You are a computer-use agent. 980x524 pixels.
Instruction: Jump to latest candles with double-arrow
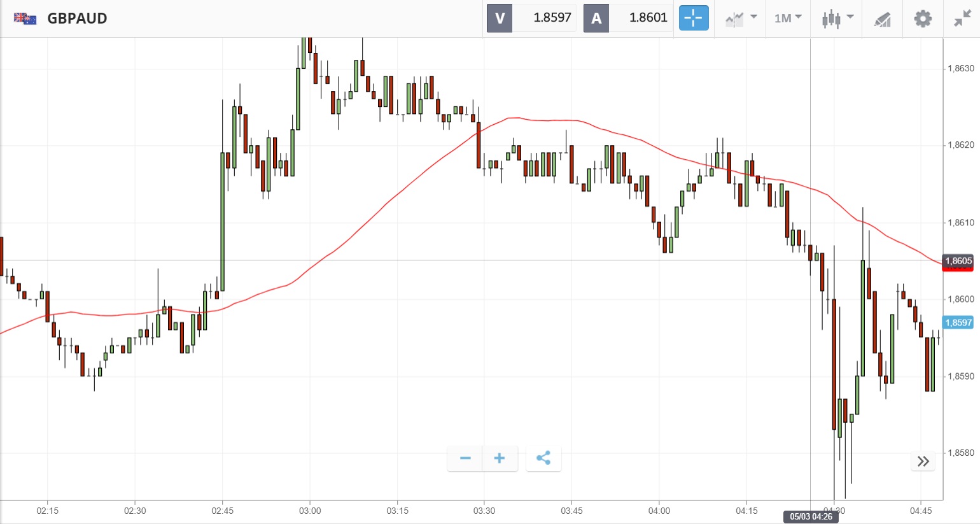923,461
